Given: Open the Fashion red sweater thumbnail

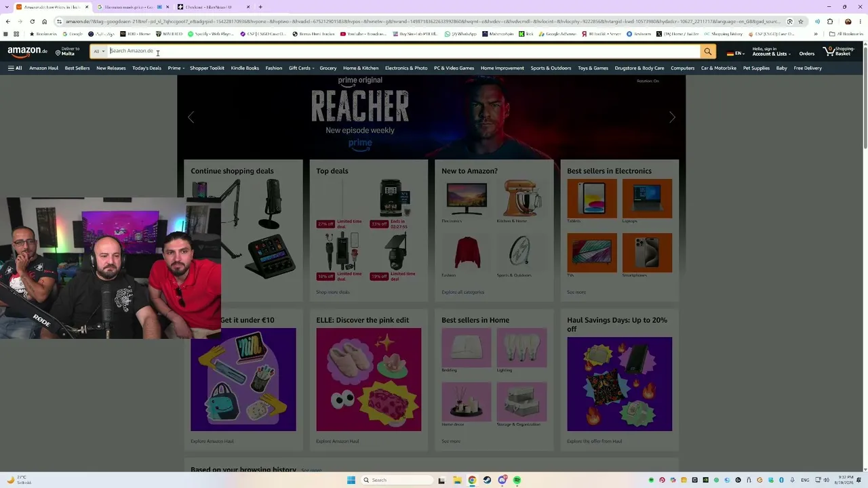Looking at the screenshot, I should click(467, 253).
